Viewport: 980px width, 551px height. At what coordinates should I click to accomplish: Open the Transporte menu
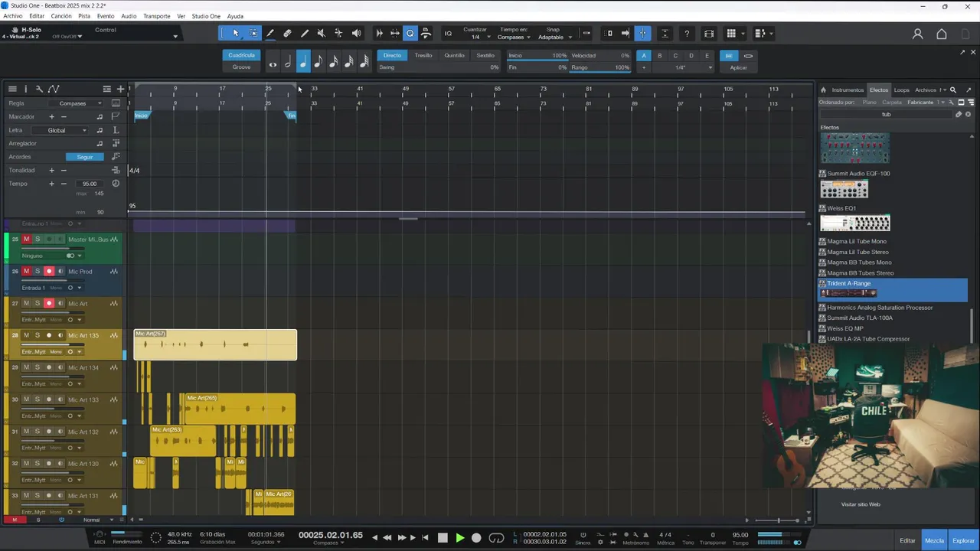coord(157,16)
